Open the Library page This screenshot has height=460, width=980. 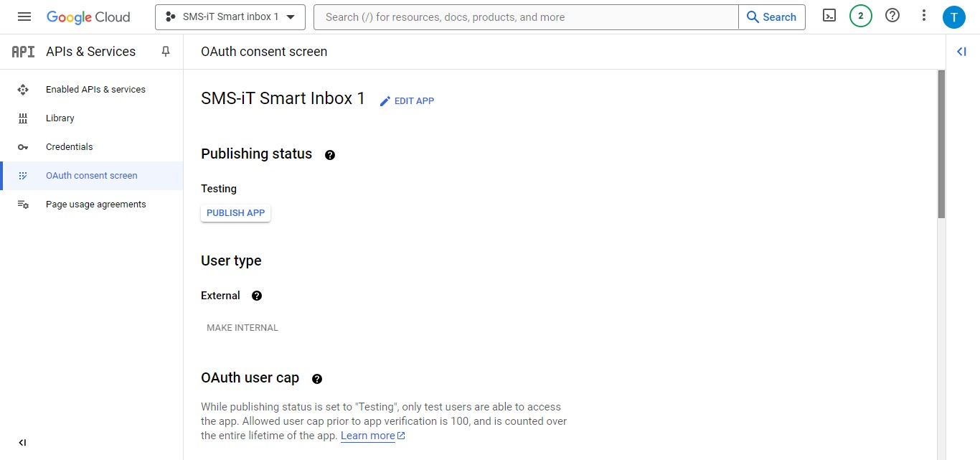coord(92,118)
